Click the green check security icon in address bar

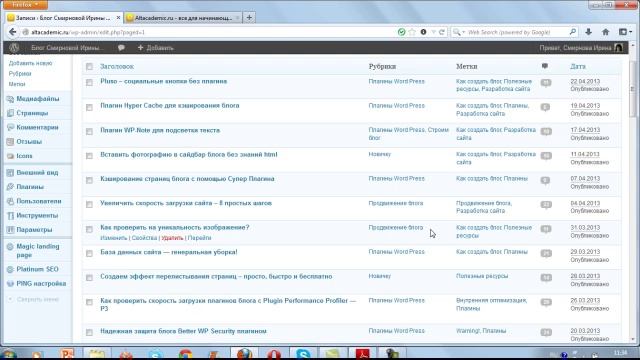[x=402, y=32]
